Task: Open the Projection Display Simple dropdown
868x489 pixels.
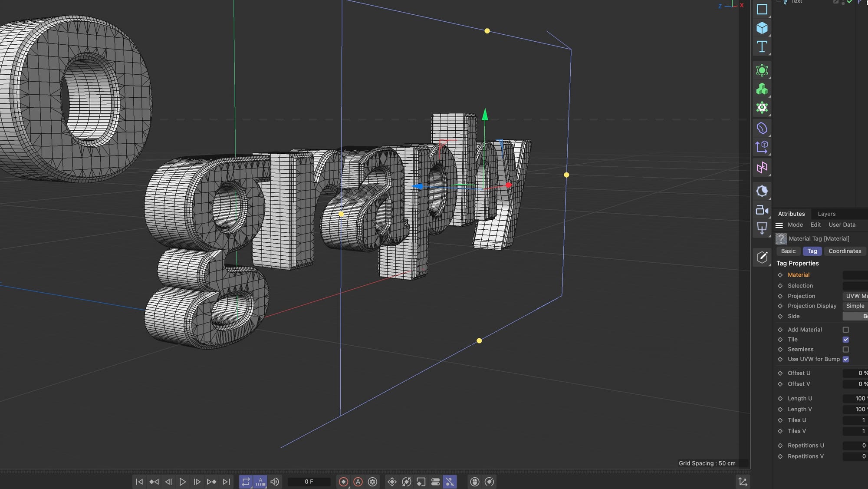Action: (855, 306)
